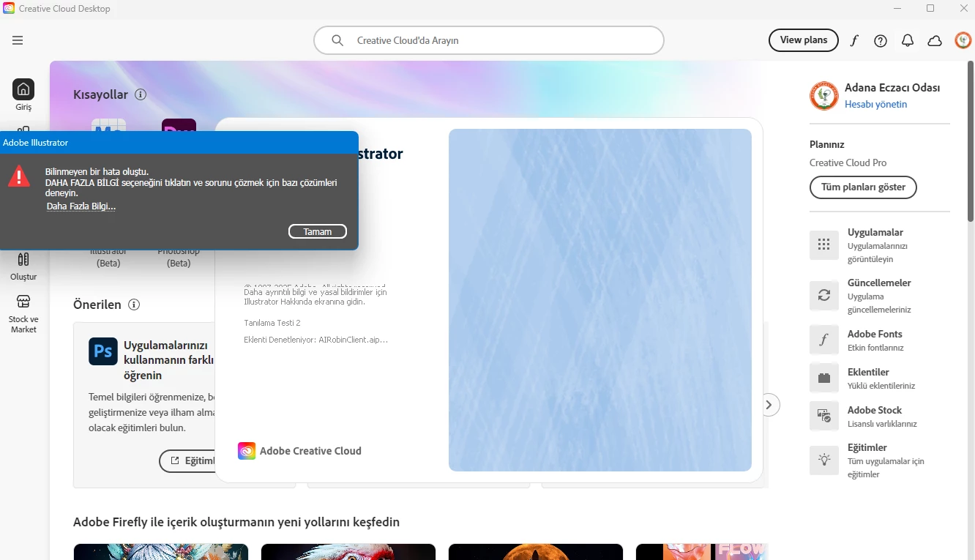Click the Güncellemeler label in right panel
Screen dimensions: 975x560
pos(879,283)
